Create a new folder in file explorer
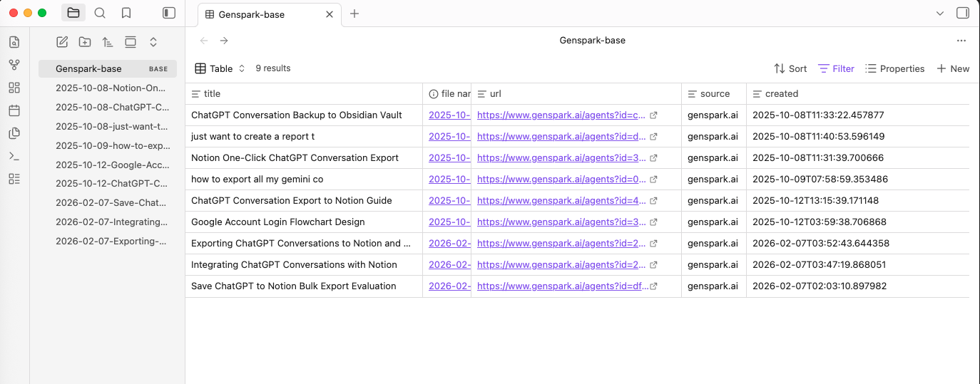 pos(85,42)
